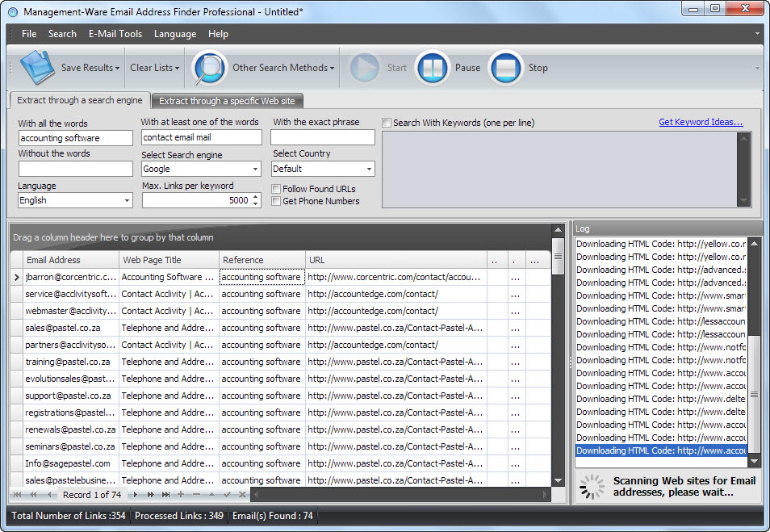This screenshot has height=532, width=770.
Task: Select the Info@sagepastel.com email cell
Action: (71, 463)
